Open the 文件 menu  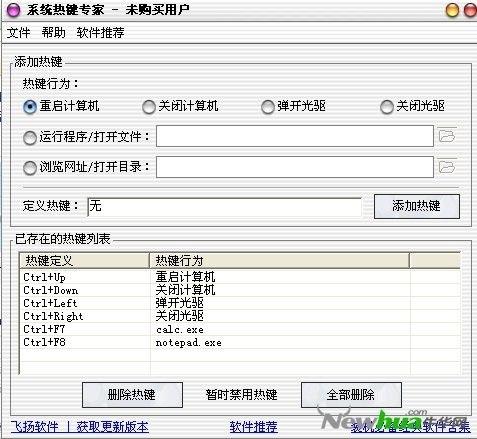(x=18, y=33)
